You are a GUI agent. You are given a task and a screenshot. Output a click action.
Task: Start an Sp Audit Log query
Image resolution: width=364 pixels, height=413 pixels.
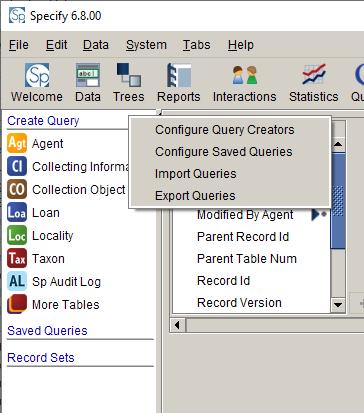(x=66, y=282)
